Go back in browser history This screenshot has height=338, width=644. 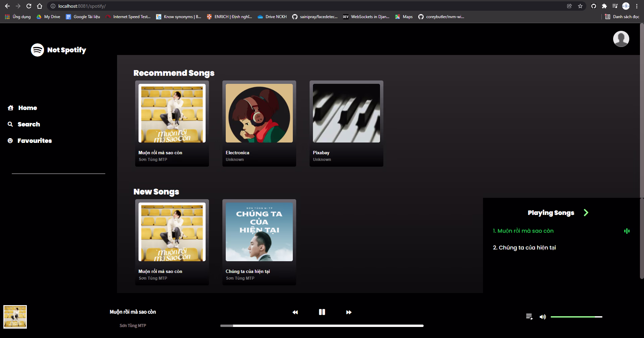click(7, 6)
